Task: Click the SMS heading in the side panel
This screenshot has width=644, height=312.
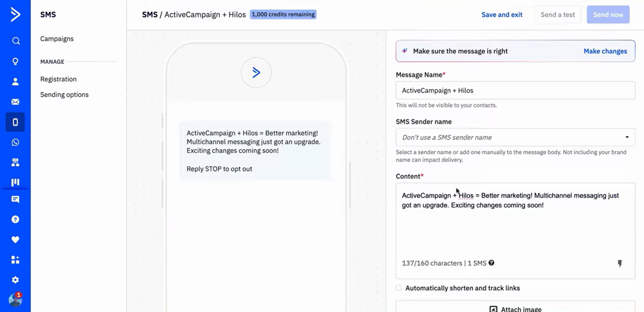Action: [48, 15]
